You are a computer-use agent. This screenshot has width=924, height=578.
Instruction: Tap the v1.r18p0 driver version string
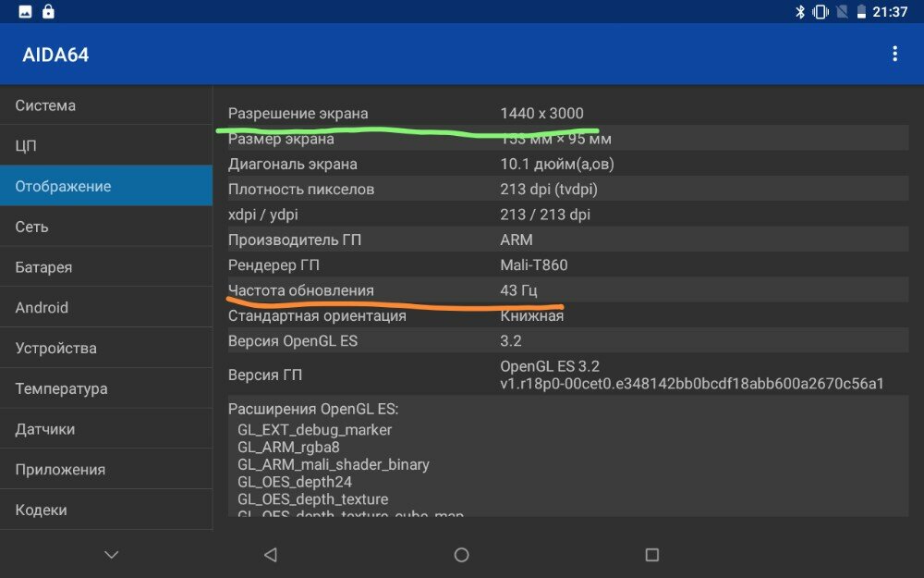(692, 384)
